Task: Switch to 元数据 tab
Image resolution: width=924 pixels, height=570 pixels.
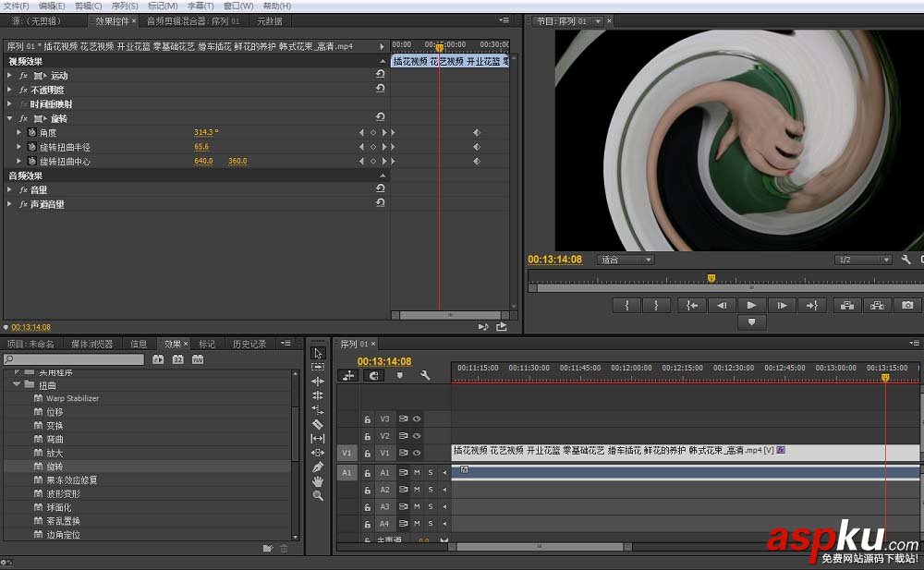Action: [269, 21]
